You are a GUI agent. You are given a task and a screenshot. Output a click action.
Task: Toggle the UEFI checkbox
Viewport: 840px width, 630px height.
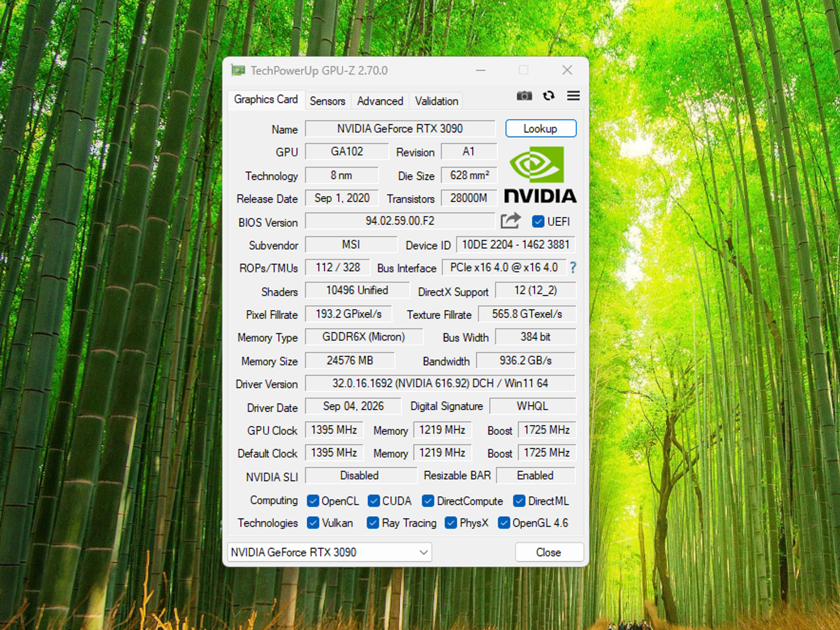(x=538, y=221)
